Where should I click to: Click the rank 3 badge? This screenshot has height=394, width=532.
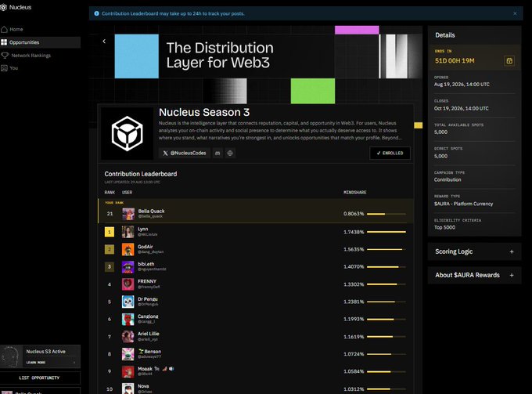110,267
